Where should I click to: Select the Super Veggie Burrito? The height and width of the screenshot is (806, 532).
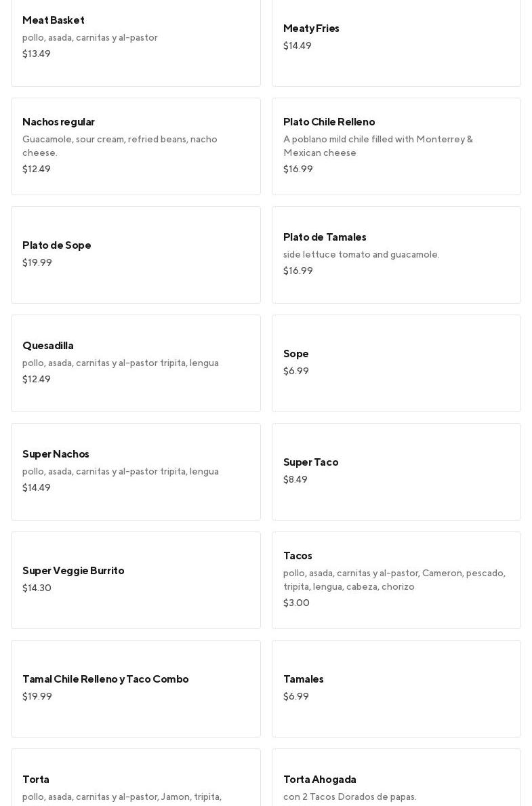click(x=136, y=580)
